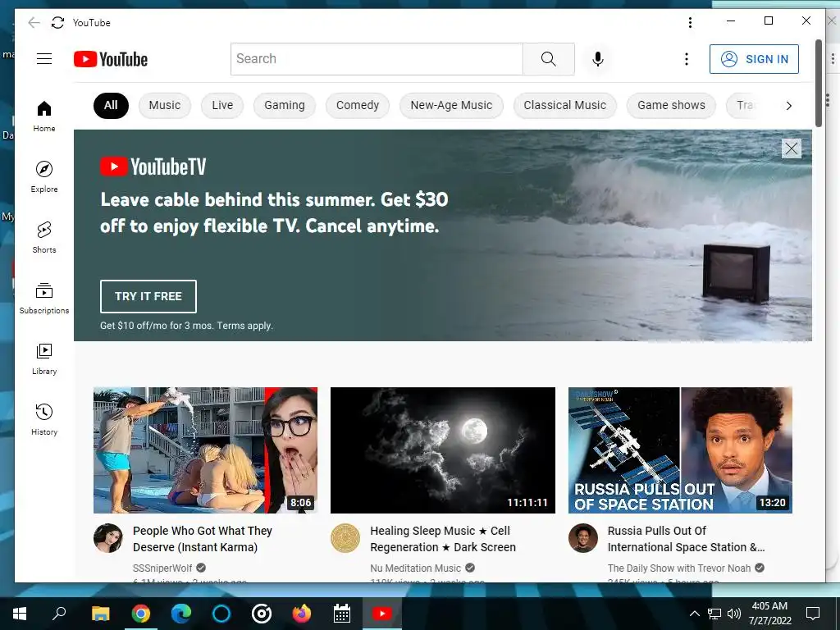Click the pinned YouTube taskbar icon

[382, 614]
